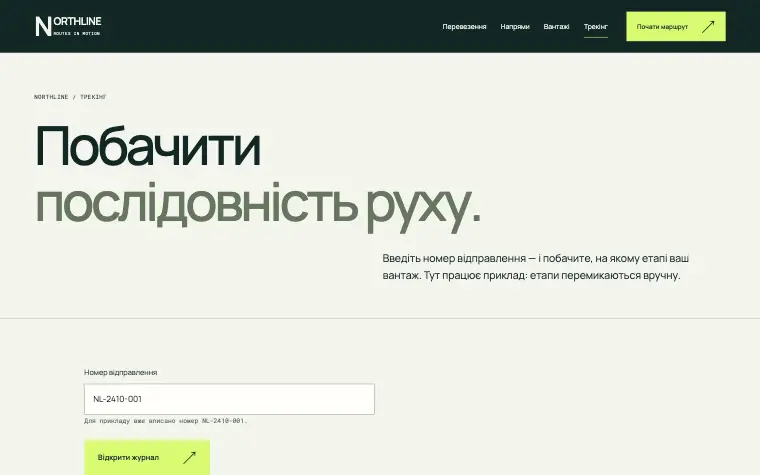Open the NORTHLINE breadcrumb link
The width and height of the screenshot is (760, 475).
tap(51, 97)
